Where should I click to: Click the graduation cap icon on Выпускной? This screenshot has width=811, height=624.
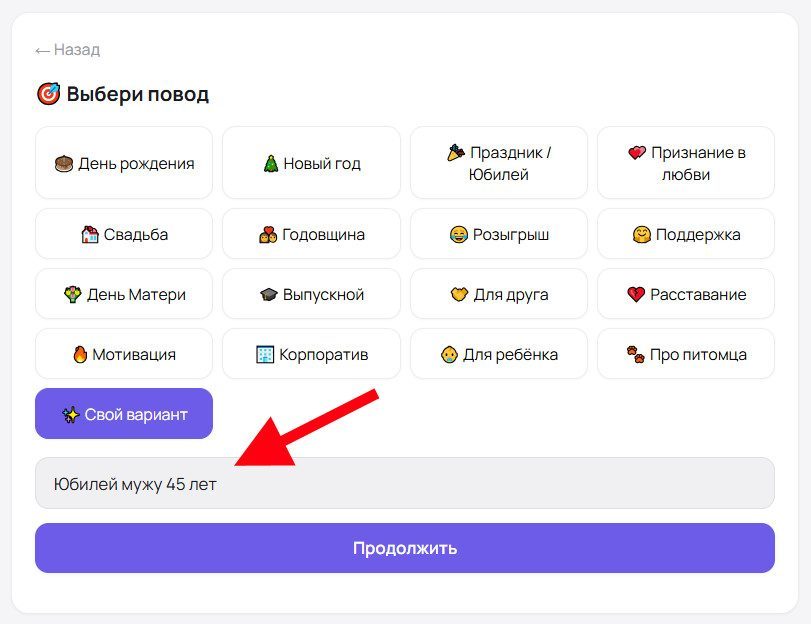268,294
